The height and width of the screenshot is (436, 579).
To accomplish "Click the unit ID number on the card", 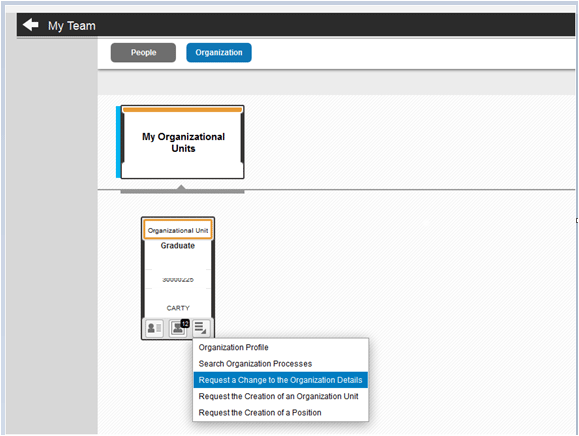I will (178, 280).
